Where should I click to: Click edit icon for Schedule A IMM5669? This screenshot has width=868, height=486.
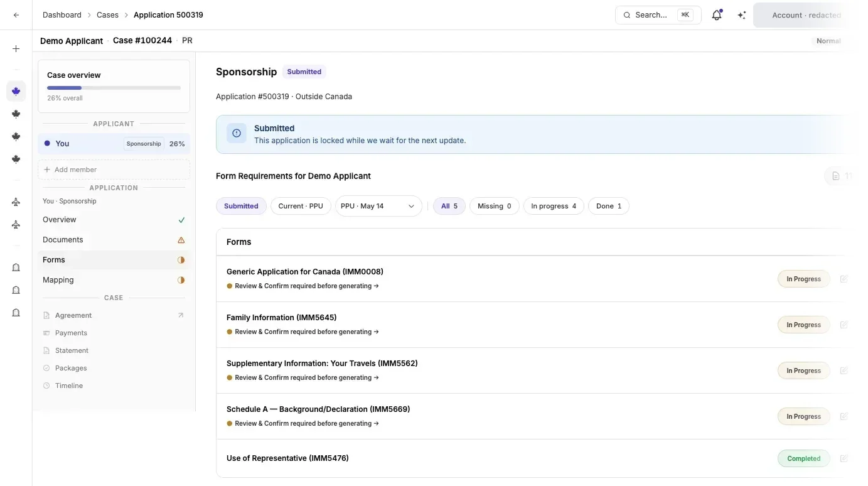[844, 416]
